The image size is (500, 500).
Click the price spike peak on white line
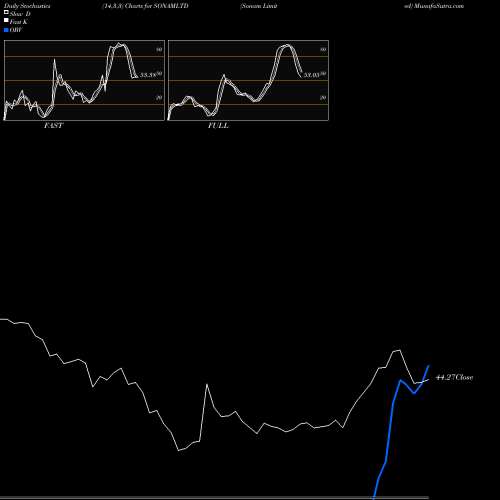[x=207, y=385]
